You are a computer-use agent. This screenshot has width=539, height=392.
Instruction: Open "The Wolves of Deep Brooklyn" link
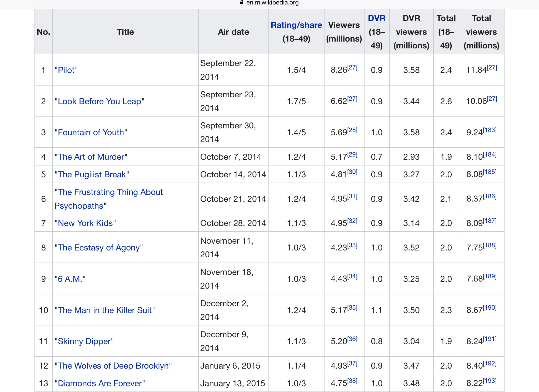tap(113, 366)
